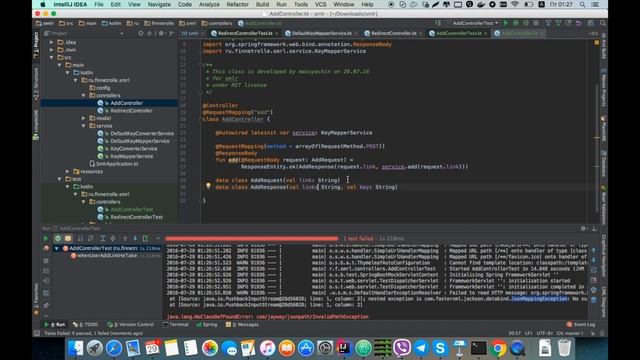Viewport: 640px width, 360px height.
Task: Expand the .idea folder
Action: (52, 42)
